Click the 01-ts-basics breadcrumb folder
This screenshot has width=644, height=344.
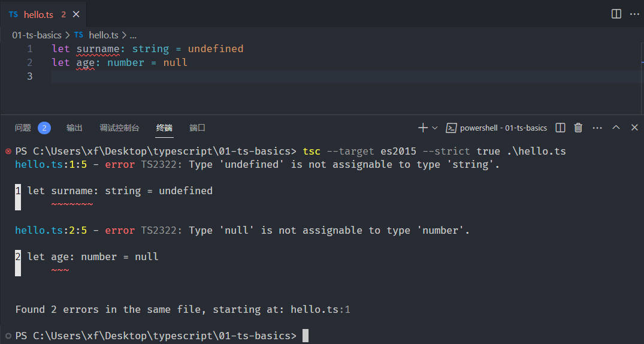37,35
